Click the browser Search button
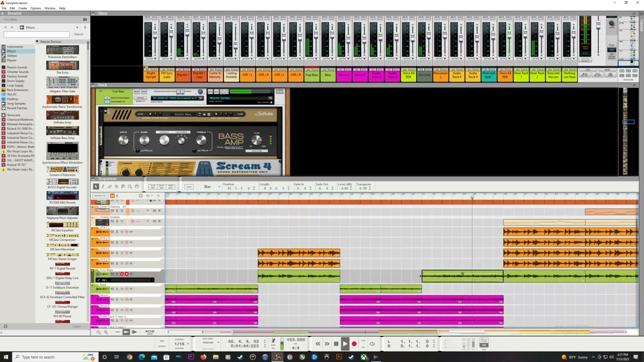The height and width of the screenshot is (362, 644). coord(78,34)
